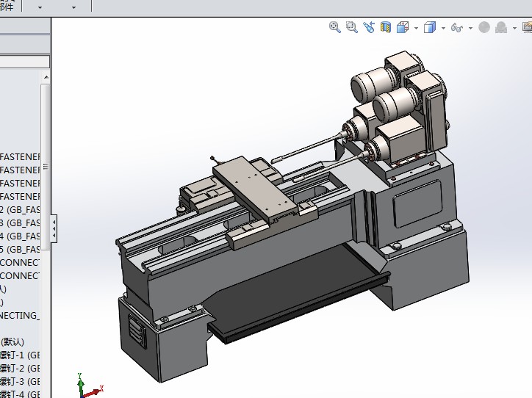Return to the Previous View
532x398 pixels.
pyautogui.click(x=369, y=27)
